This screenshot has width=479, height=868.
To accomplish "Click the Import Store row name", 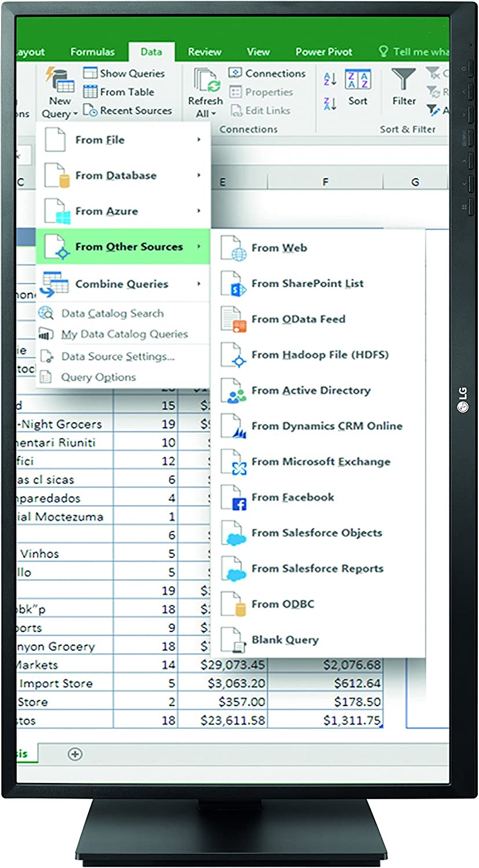I will point(56,683).
